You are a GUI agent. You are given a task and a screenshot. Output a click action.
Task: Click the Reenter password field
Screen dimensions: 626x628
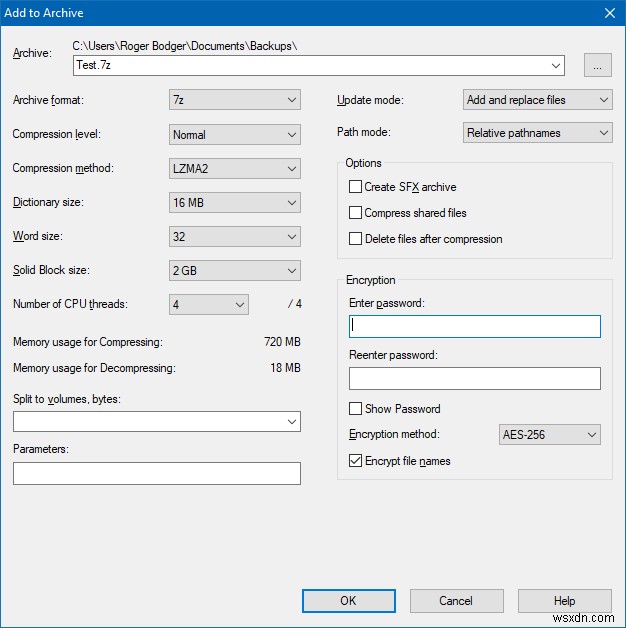pos(475,378)
